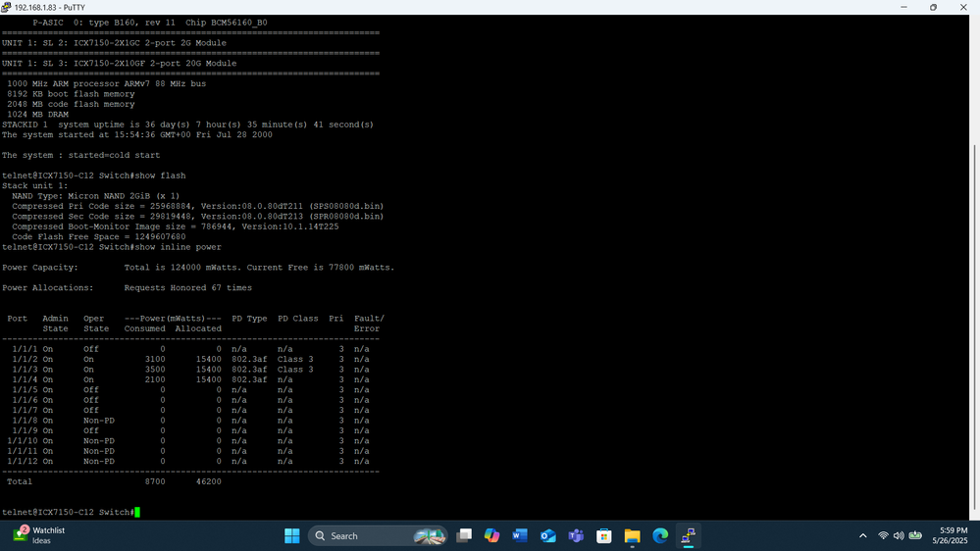
Task: Open the volume speaker icon
Action: [899, 536]
